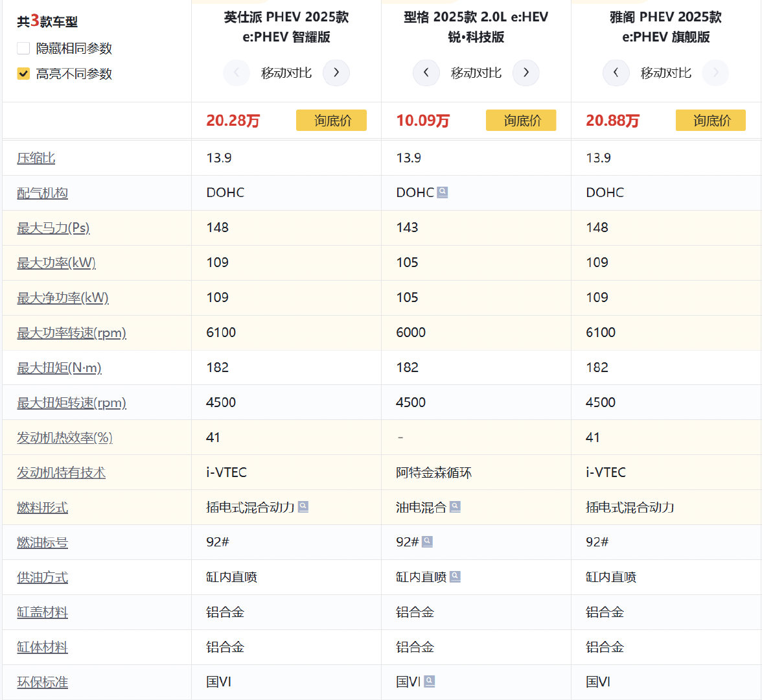Click the 6000 rpm value for 型格
This screenshot has width=762, height=700.
411,332
